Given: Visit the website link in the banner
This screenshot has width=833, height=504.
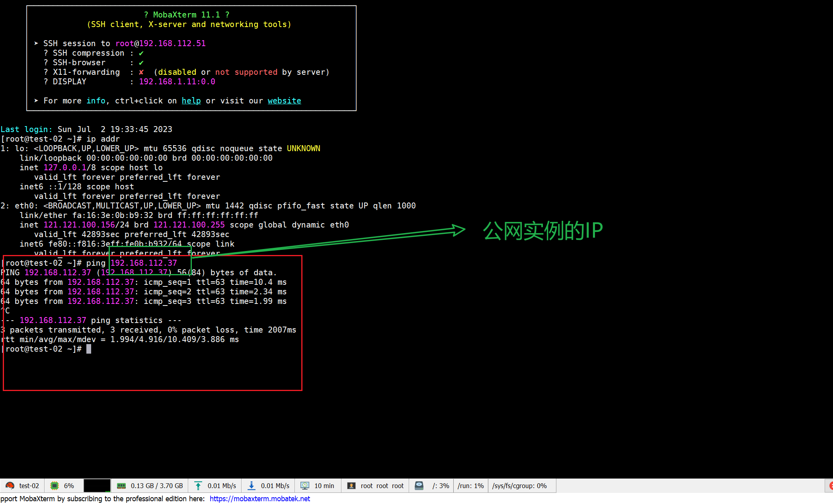Looking at the screenshot, I should click(x=284, y=101).
